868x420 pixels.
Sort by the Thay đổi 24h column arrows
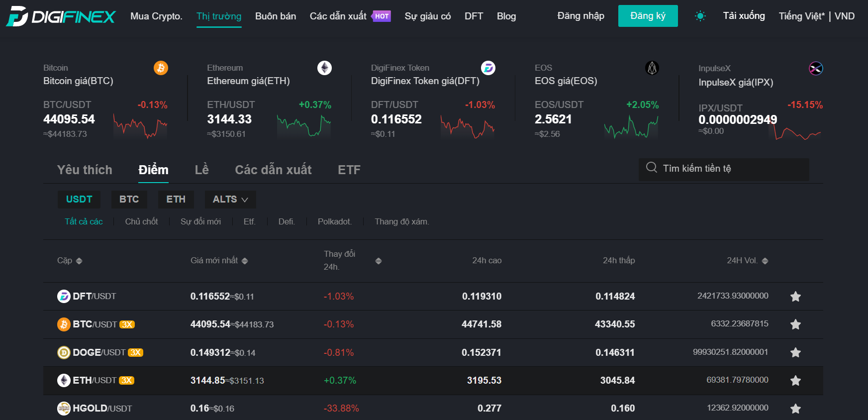[x=379, y=261]
